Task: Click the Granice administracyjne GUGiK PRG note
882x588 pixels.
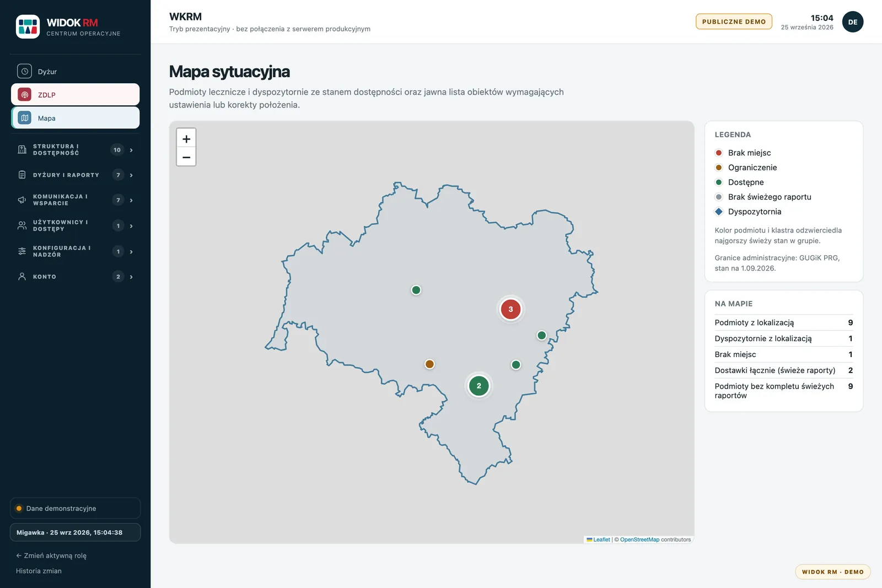Action: pyautogui.click(x=777, y=263)
